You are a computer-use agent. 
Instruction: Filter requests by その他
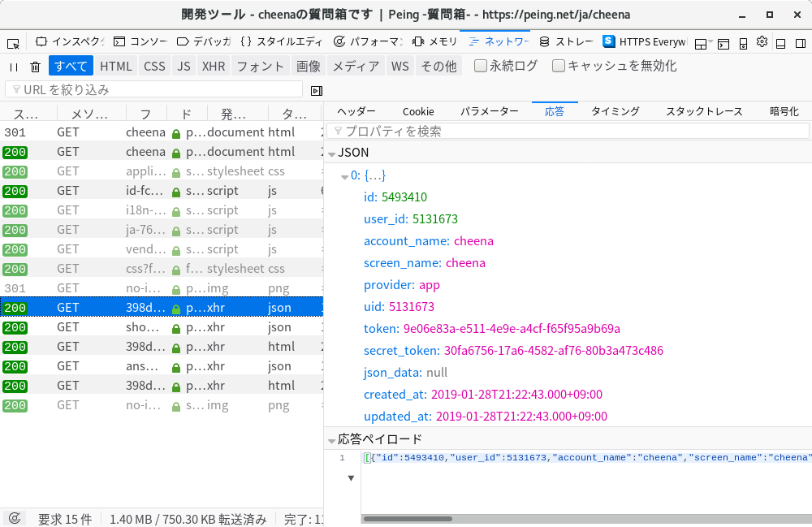pyautogui.click(x=438, y=67)
